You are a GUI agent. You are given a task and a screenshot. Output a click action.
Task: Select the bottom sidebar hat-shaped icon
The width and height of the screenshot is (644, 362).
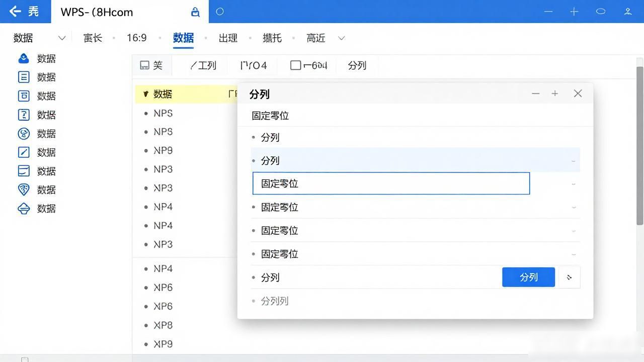click(x=24, y=208)
